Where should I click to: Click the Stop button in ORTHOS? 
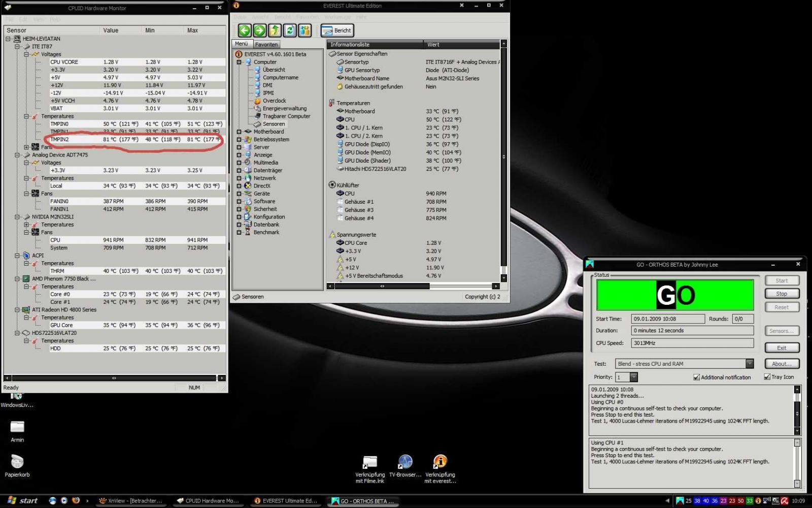point(781,294)
